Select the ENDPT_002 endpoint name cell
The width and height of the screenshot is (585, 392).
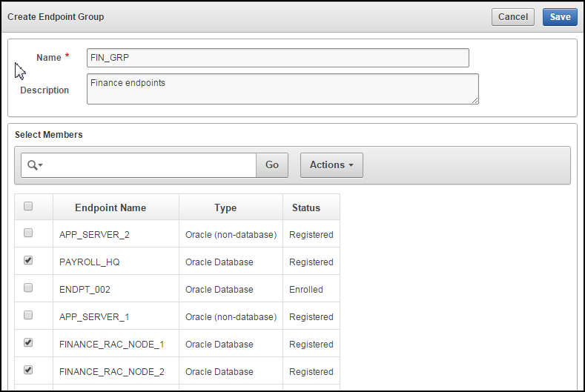(116, 290)
